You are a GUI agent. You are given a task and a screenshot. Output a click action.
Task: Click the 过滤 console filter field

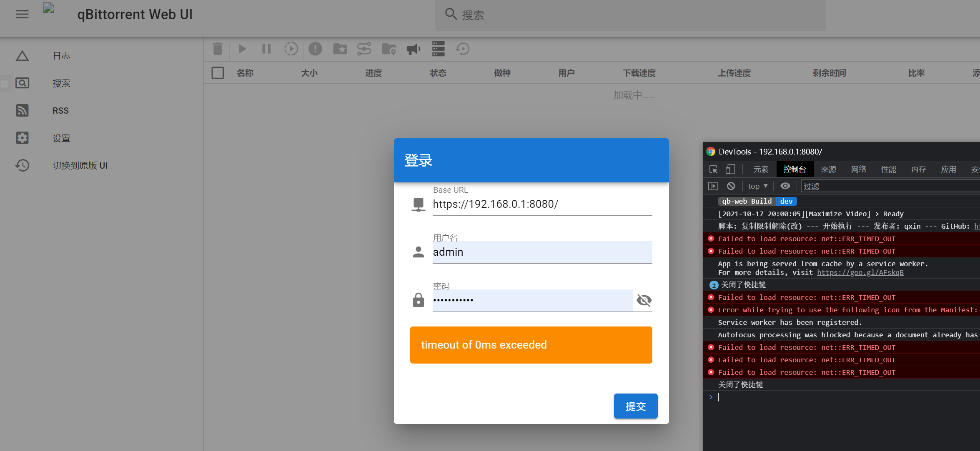click(830, 186)
